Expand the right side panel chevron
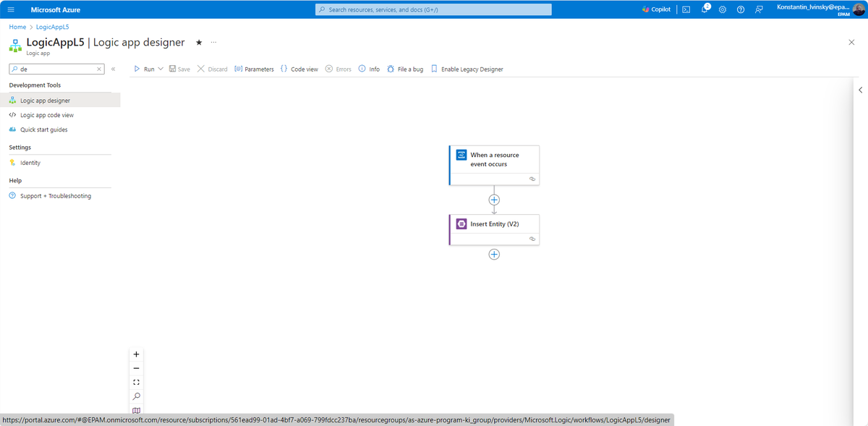This screenshot has height=426, width=868. click(861, 90)
